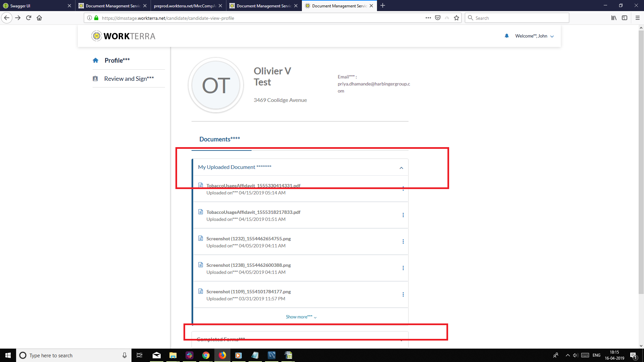Open Screenshot (1232)_1554462654755.png file
Screen dimensions: 644x362
(x=249, y=239)
